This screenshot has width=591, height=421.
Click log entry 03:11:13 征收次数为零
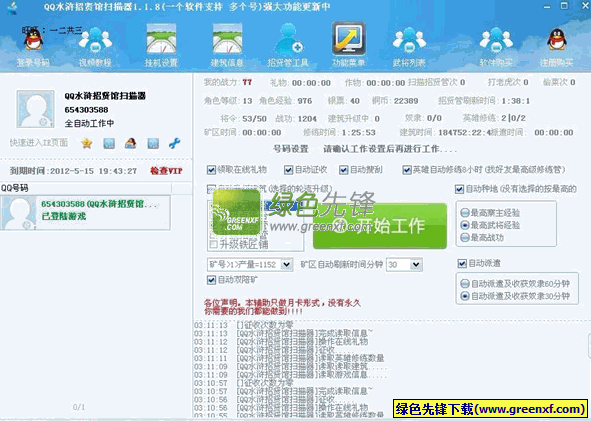244,325
